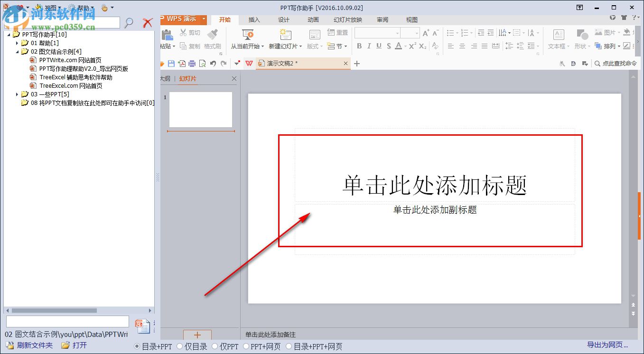
Task: Click the notes area 单击此处添加备注
Action: pyautogui.click(x=271, y=335)
